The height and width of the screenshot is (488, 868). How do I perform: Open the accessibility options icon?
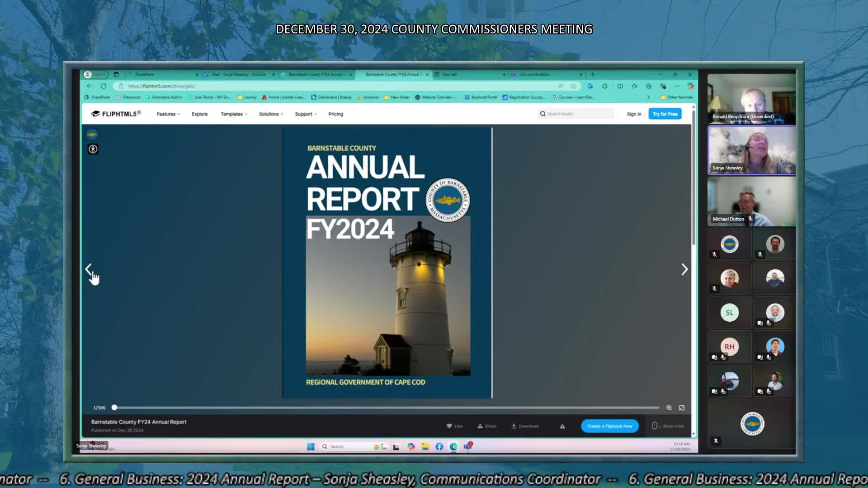[x=93, y=149]
